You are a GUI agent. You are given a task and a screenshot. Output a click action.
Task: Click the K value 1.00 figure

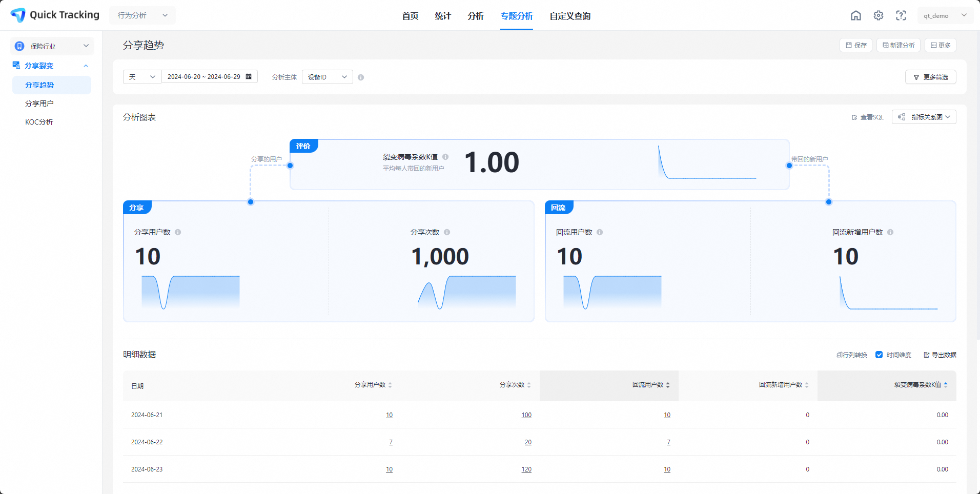pos(492,162)
